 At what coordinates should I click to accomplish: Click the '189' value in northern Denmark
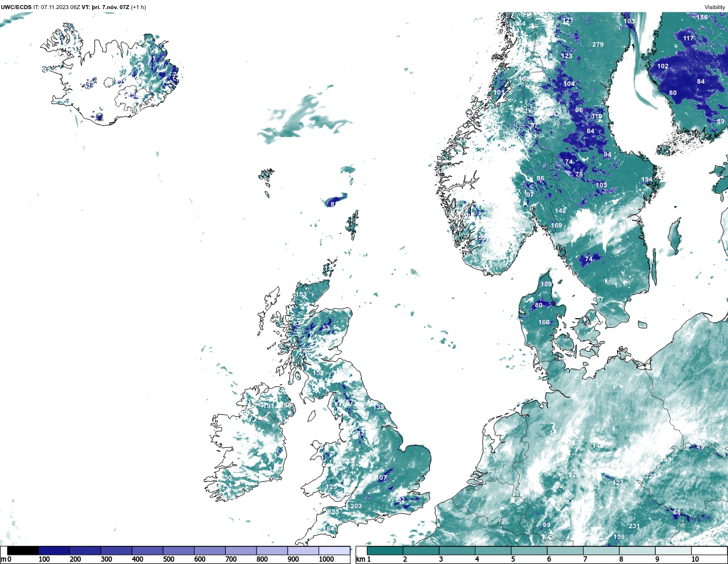(x=546, y=284)
